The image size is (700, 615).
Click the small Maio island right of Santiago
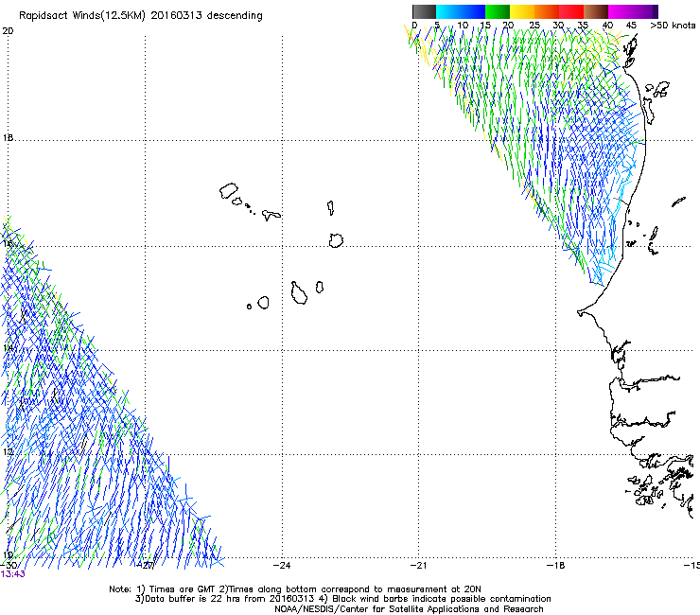319,288
